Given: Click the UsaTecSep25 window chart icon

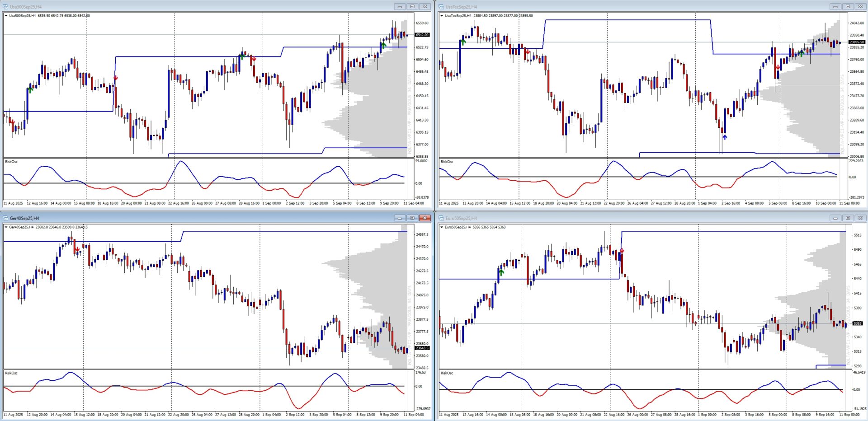Looking at the screenshot, I should pyautogui.click(x=441, y=7).
